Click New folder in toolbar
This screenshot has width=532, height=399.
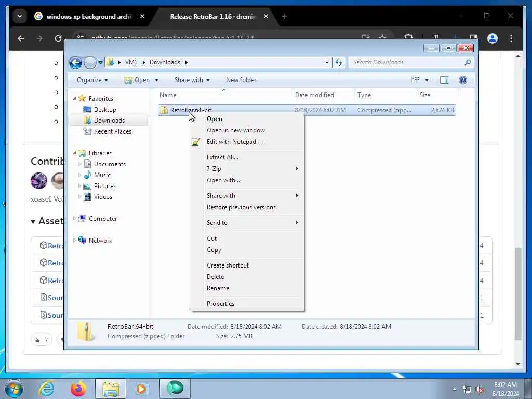point(241,80)
